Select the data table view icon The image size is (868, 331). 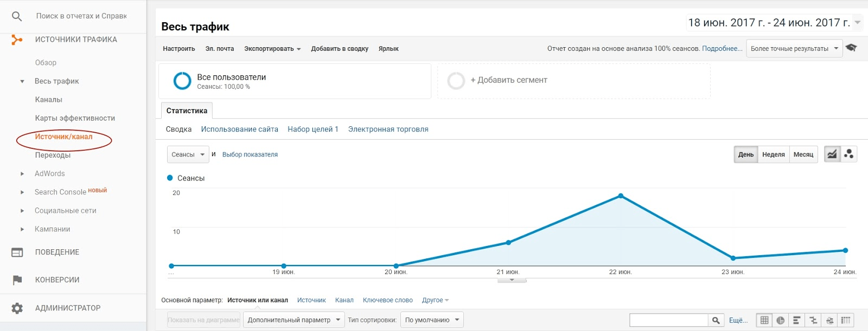764,320
